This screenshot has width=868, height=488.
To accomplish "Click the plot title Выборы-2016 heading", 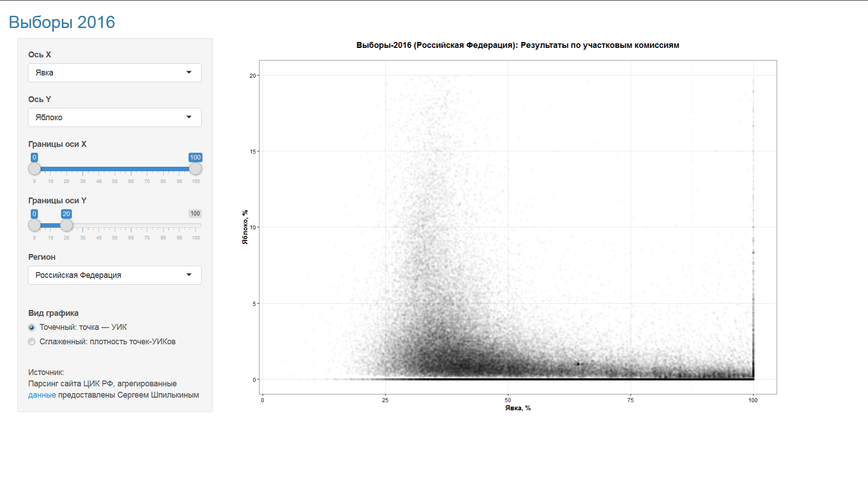I will [518, 45].
